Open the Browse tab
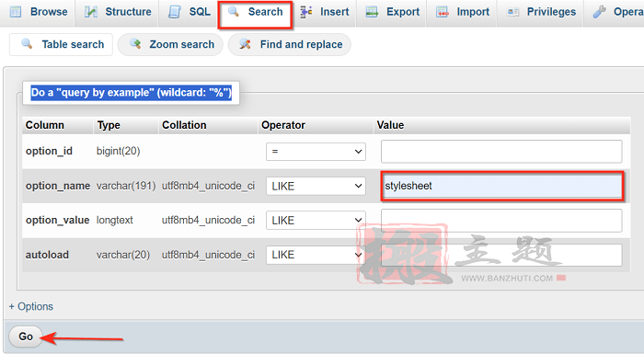Viewport: 644px width, 354px height. point(38,12)
